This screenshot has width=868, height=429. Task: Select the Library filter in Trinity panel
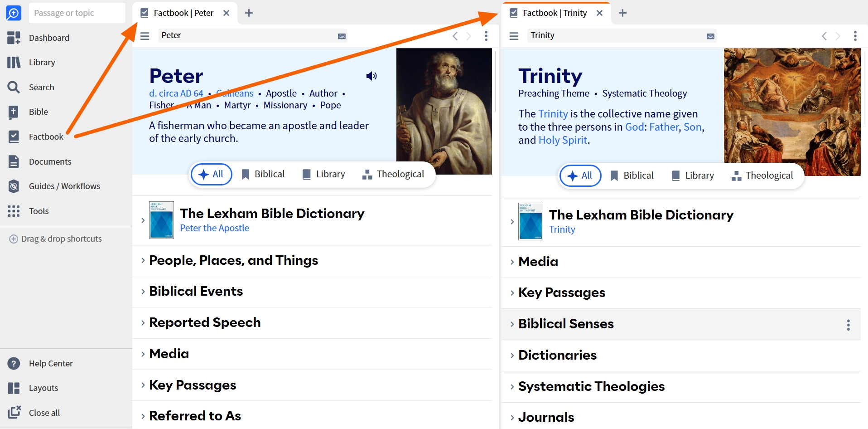click(x=693, y=175)
